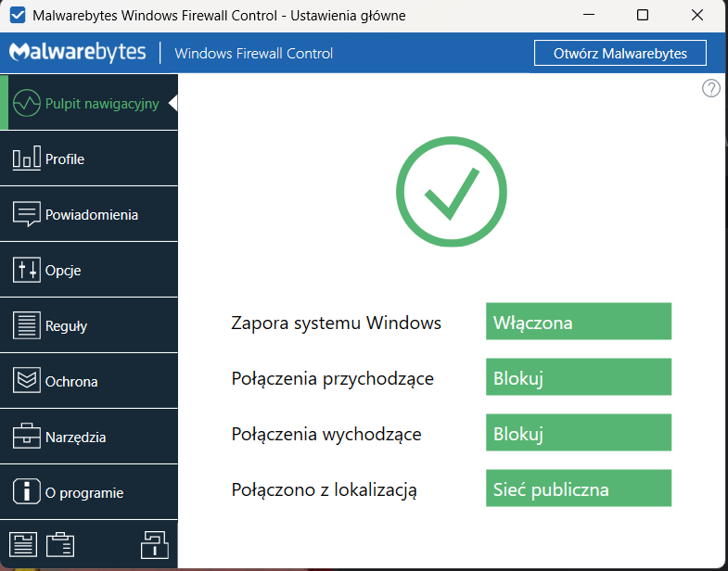The width and height of the screenshot is (728, 571).
Task: Open rules panel icon in bottom bar
Action: pos(22,544)
